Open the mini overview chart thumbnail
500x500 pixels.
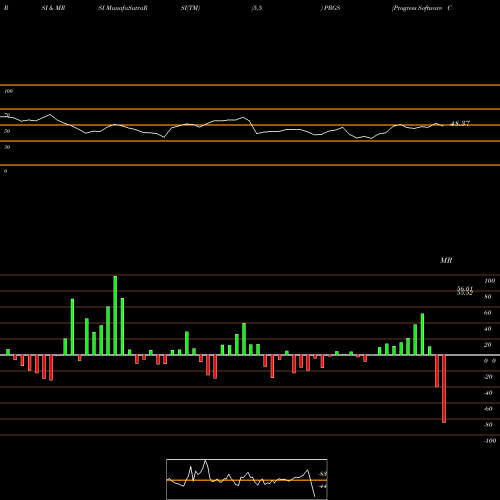(247, 479)
